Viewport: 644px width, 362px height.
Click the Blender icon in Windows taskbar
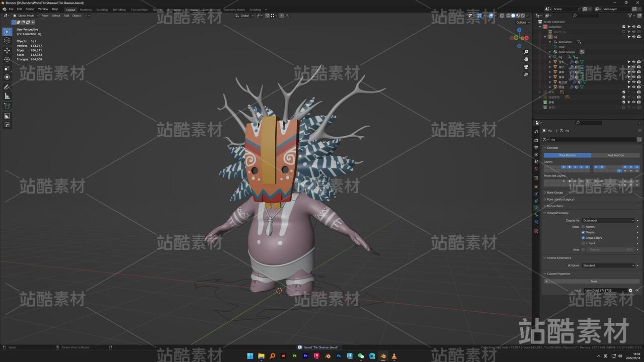tap(383, 356)
